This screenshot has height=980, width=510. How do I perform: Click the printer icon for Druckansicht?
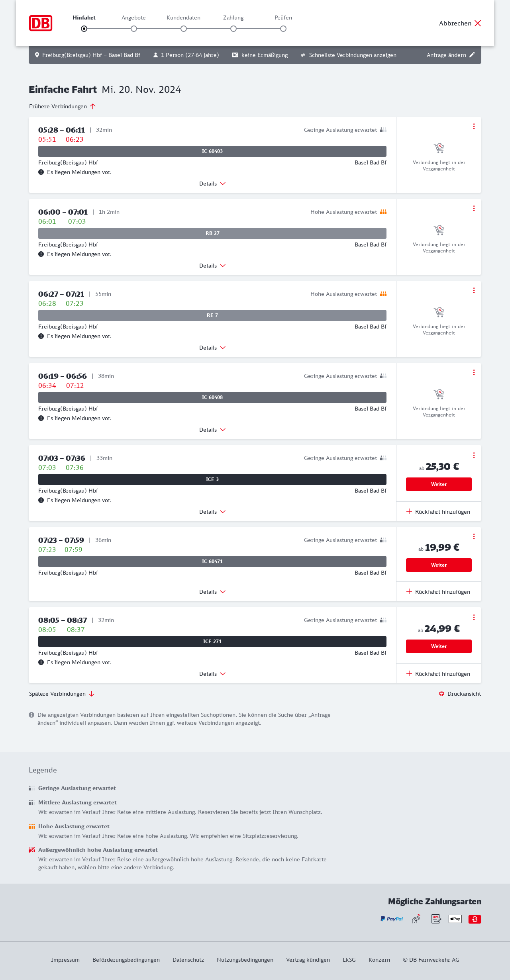(x=441, y=694)
